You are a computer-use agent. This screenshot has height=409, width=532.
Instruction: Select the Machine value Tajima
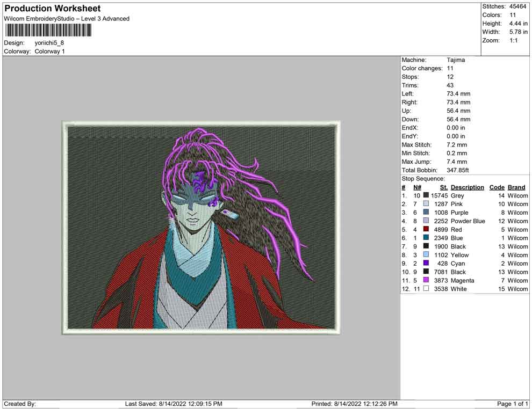click(x=456, y=60)
